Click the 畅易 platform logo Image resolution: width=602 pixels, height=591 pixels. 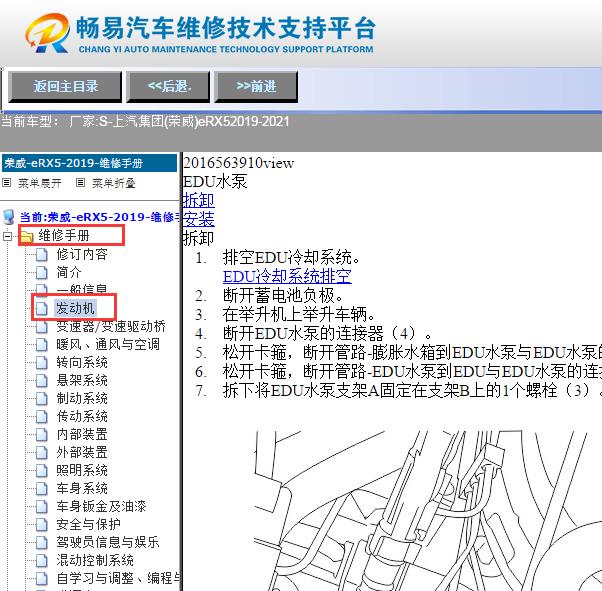(x=200, y=34)
